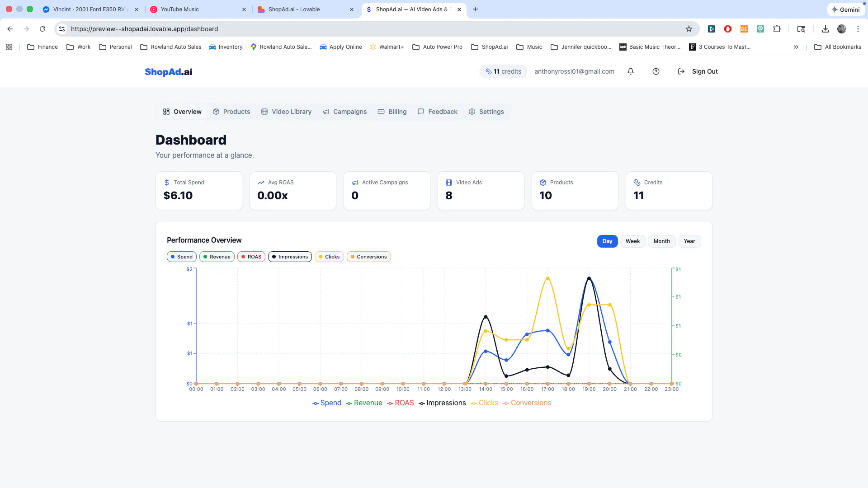The height and width of the screenshot is (488, 868).
Task: Open the apps grid icon in bookmarks bar
Action: pos(9,47)
